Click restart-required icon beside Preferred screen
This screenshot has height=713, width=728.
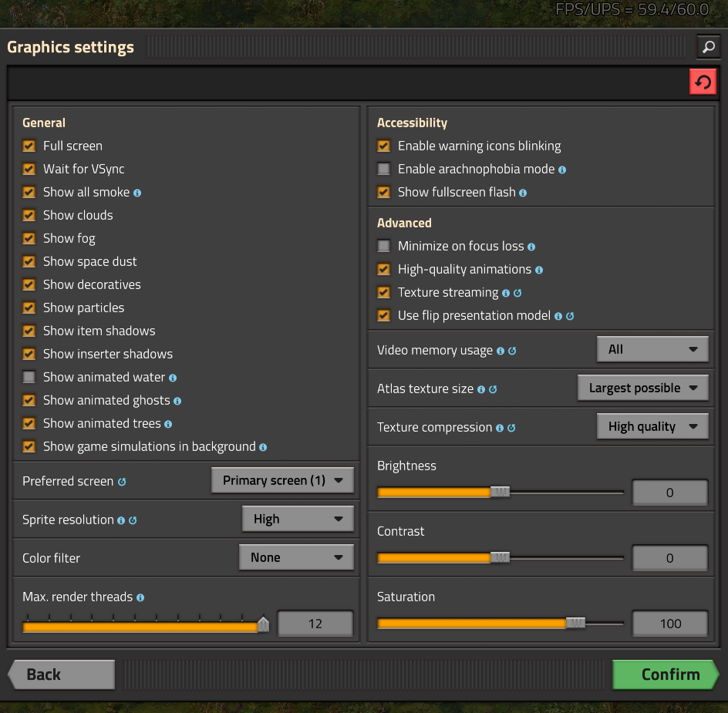pyautogui.click(x=122, y=482)
